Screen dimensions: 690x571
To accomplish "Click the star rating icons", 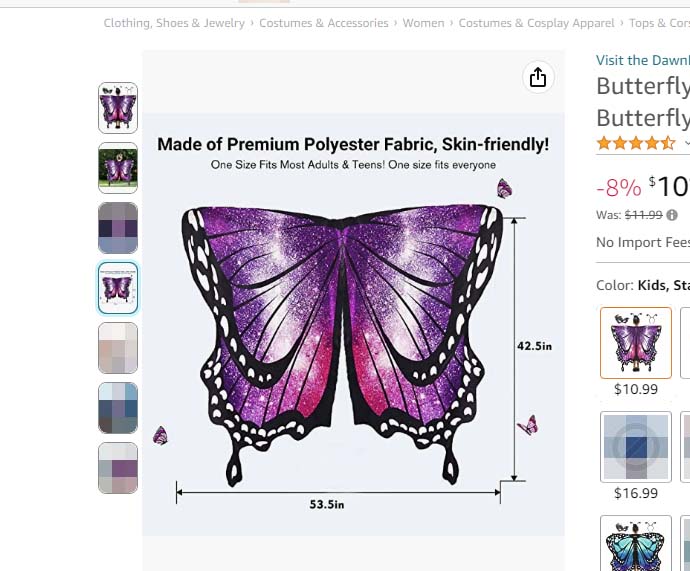I will 636,143.
